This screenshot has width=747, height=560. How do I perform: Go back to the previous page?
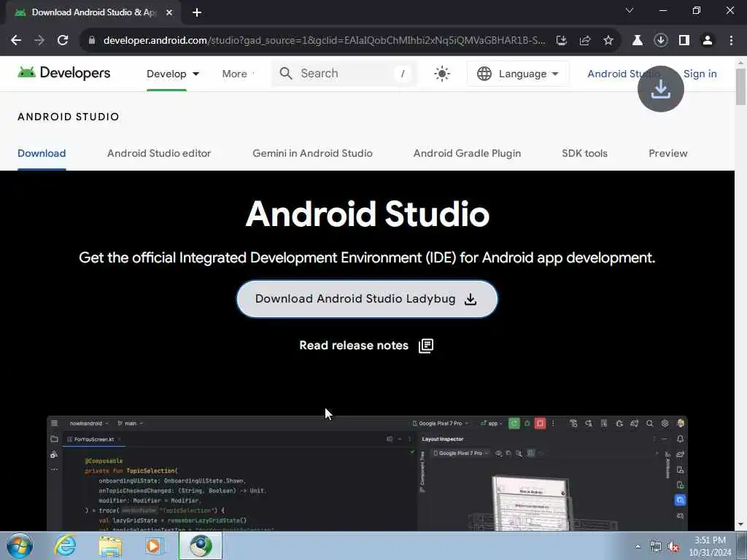(16, 40)
